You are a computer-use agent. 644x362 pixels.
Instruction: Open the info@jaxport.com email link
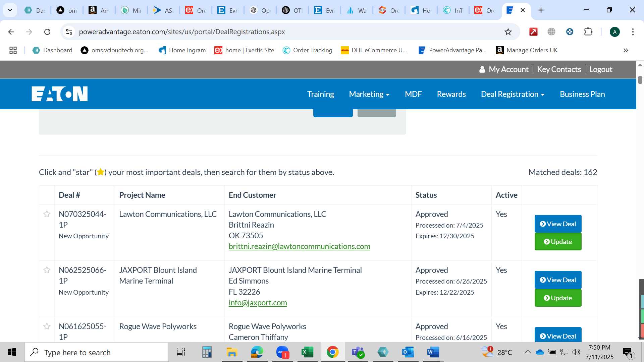pyautogui.click(x=258, y=303)
